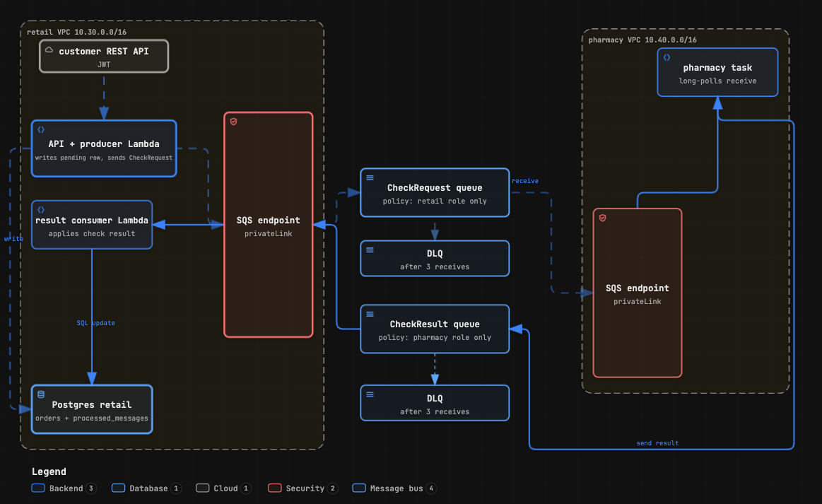Select the CheckRequest queue node

[x=435, y=192]
